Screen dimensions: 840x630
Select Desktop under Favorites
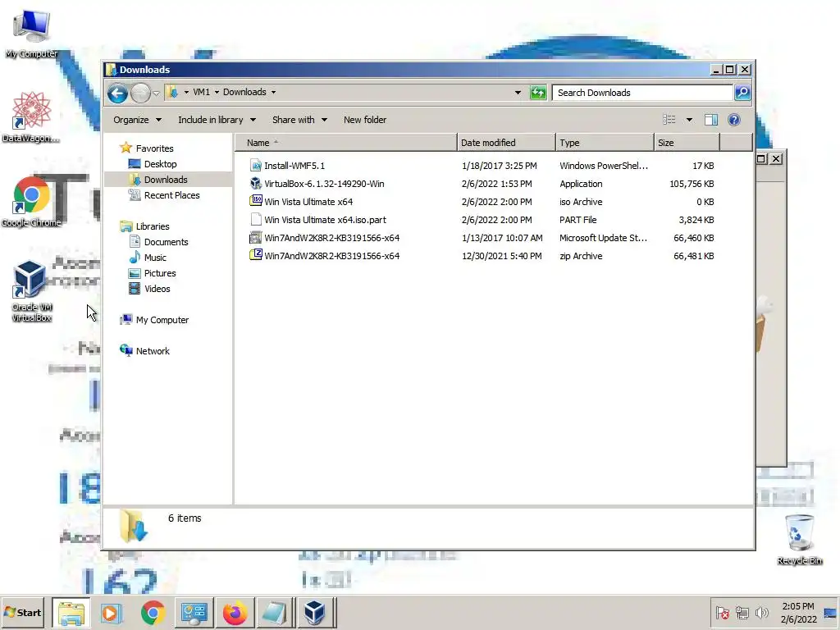[160, 164]
